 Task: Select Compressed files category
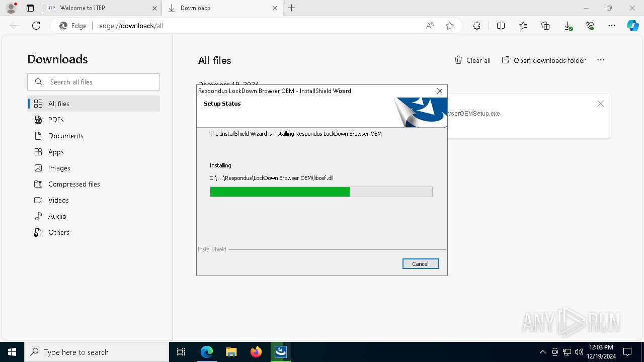click(94, 184)
